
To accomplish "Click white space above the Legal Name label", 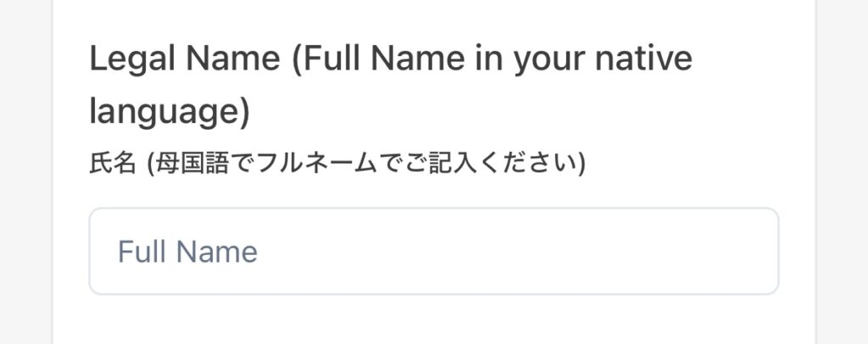I will point(433,17).
